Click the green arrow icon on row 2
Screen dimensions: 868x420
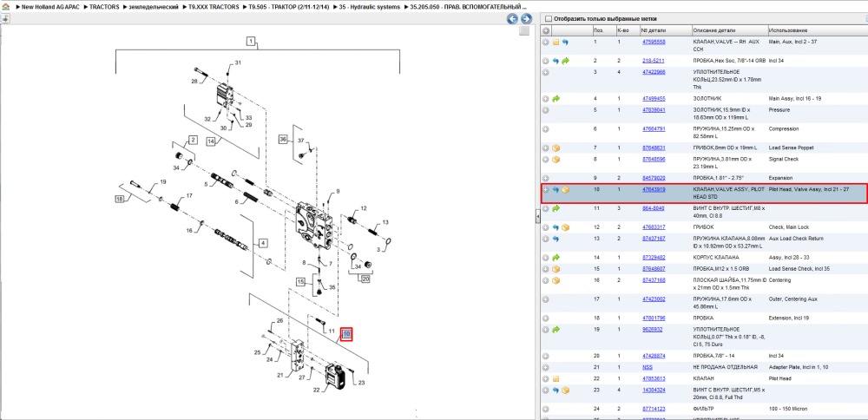tap(565, 61)
